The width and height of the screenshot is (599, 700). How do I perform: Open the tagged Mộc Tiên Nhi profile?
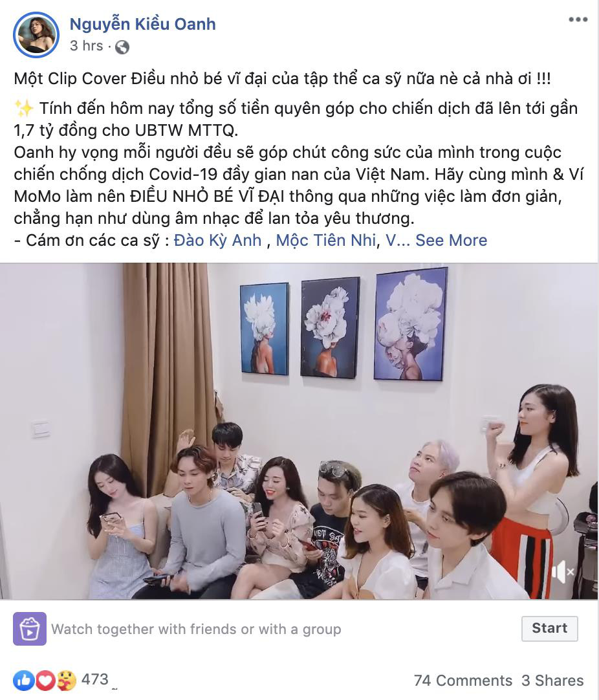pos(326,240)
